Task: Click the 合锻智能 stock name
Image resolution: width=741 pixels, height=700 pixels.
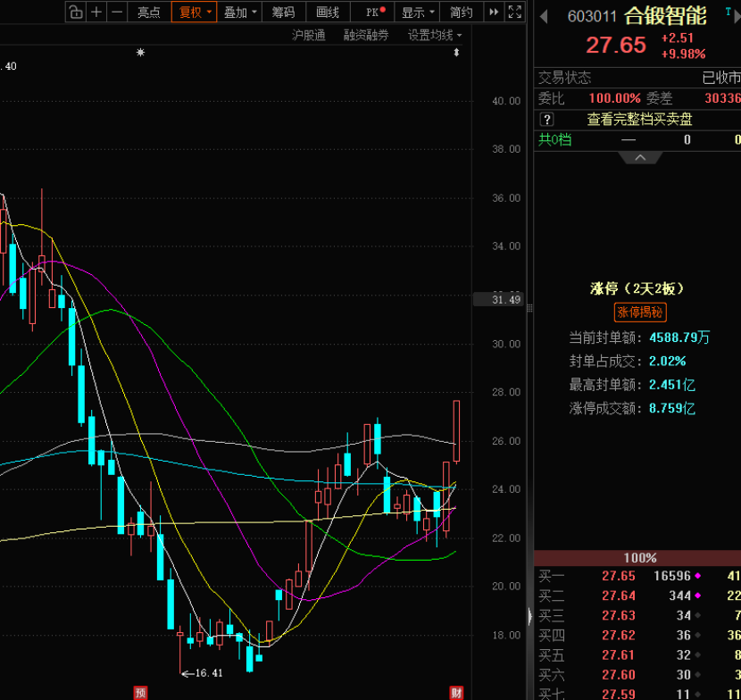Action: 665,16
